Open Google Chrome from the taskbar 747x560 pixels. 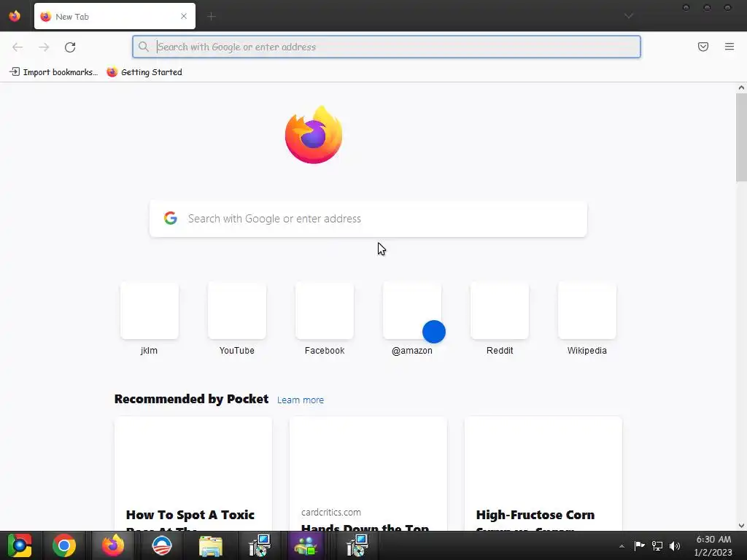(64, 545)
